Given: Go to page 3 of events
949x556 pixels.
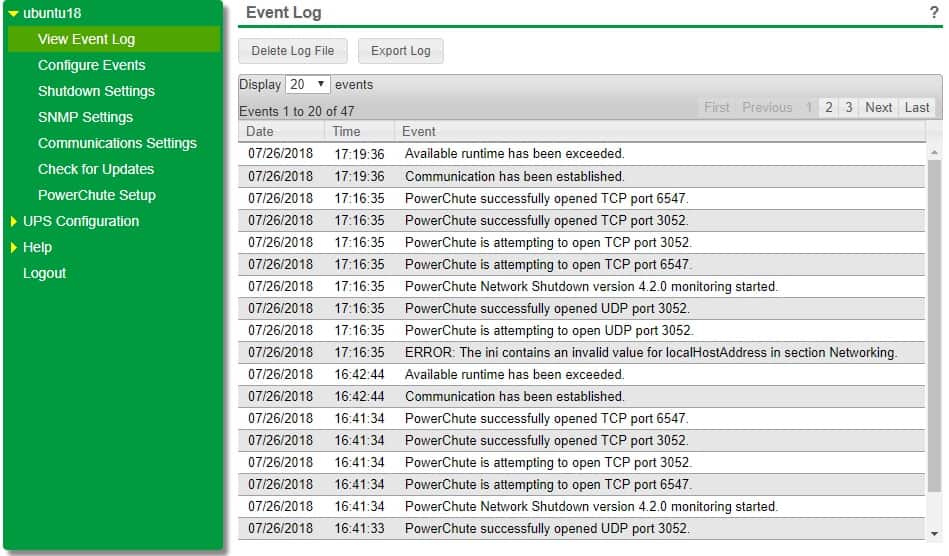Looking at the screenshot, I should coord(849,108).
